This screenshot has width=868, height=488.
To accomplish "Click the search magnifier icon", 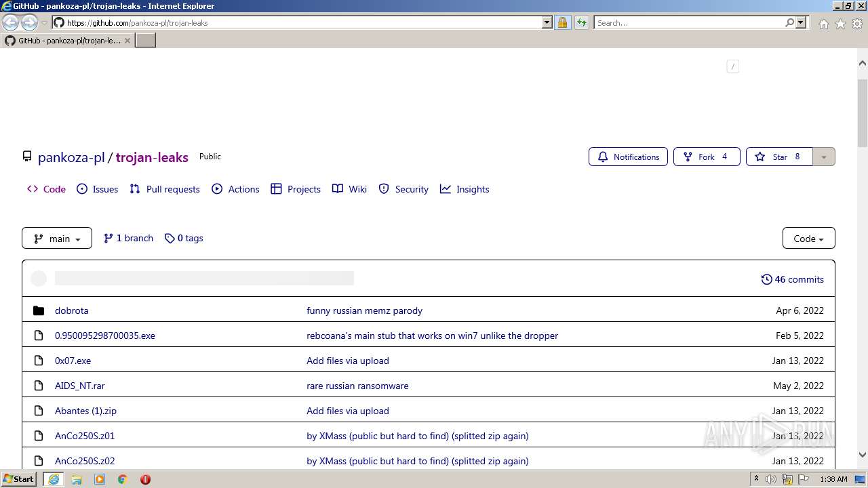I will coord(789,22).
